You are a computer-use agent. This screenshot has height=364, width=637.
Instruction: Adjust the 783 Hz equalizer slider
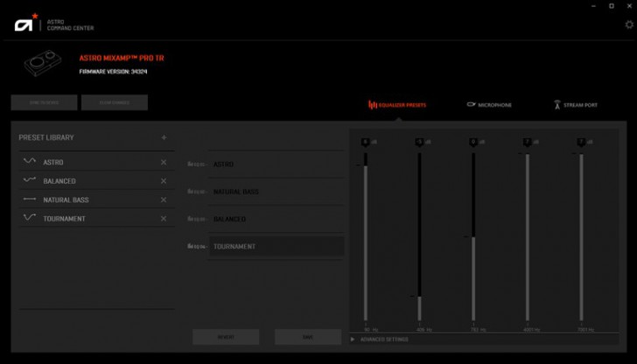point(473,237)
